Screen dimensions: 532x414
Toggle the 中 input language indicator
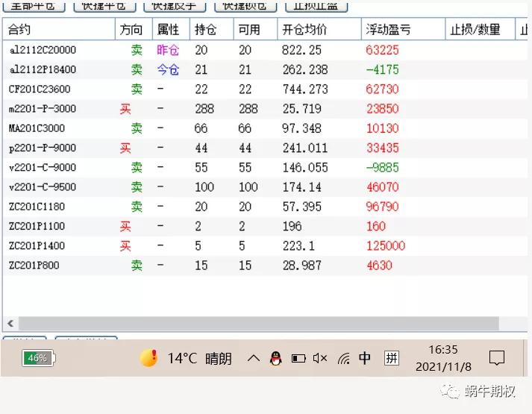365,359
